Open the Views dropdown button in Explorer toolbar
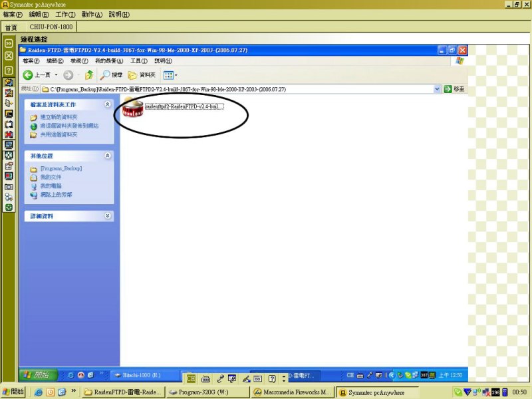 click(x=170, y=75)
